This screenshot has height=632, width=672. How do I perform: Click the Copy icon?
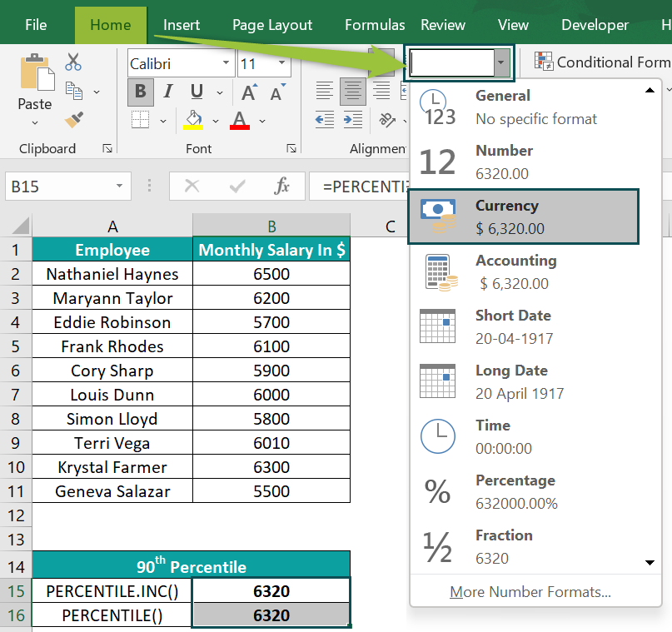[74, 91]
